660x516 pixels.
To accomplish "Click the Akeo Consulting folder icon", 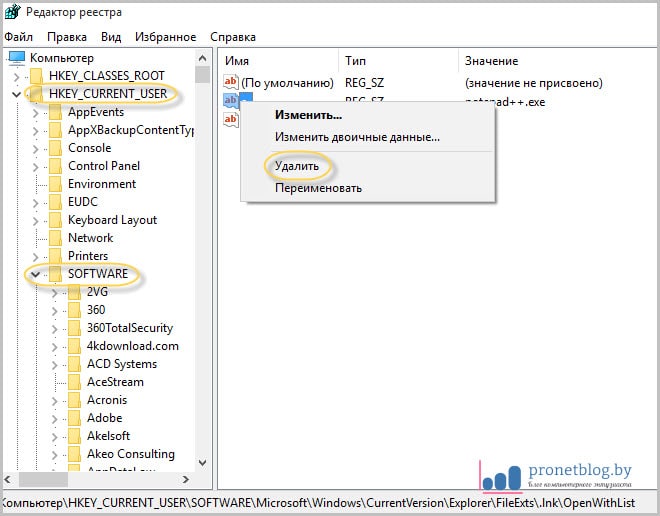I will pos(74,454).
